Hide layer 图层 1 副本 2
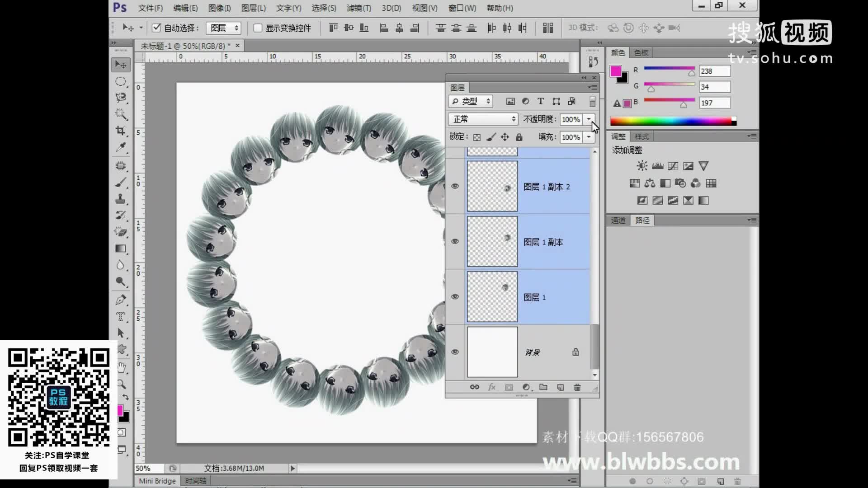The width and height of the screenshot is (868, 488). click(455, 186)
